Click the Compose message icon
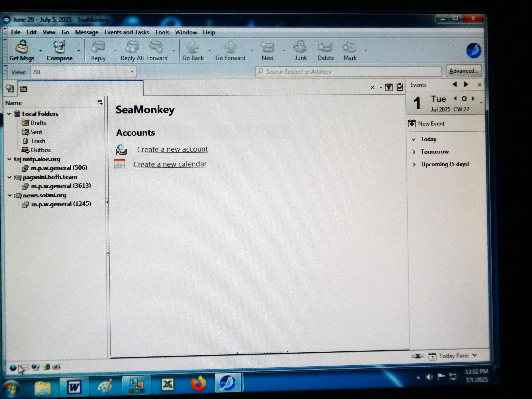532x399 pixels. 59,47
